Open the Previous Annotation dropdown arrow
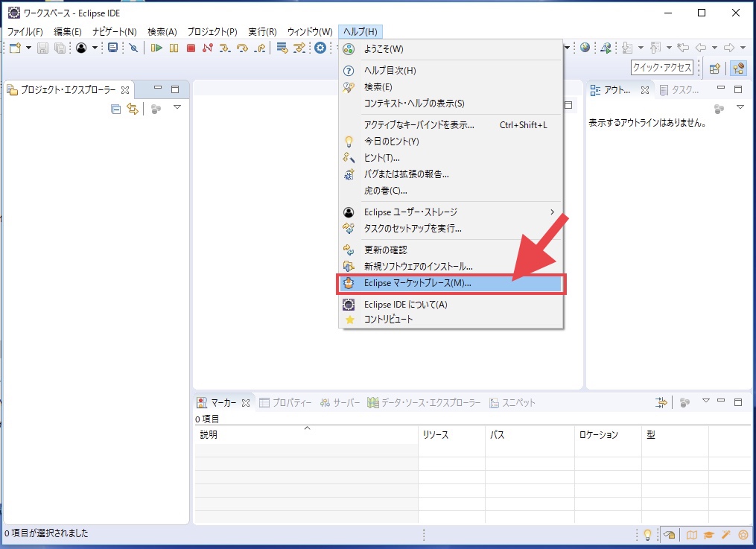The image size is (756, 549). click(x=669, y=47)
